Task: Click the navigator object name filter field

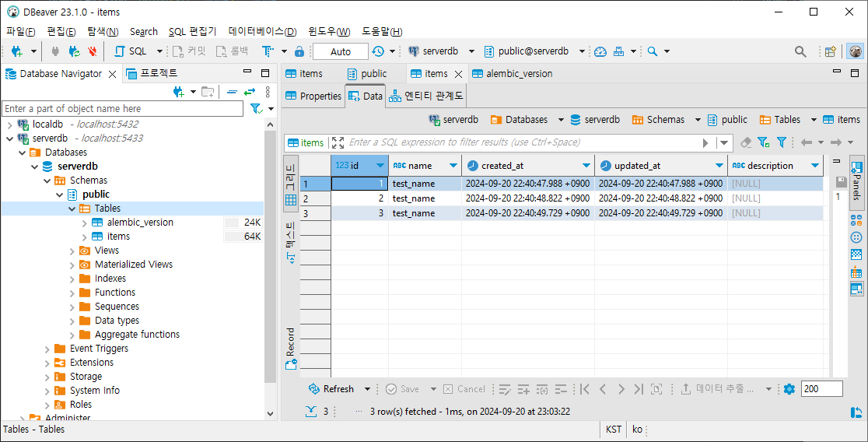Action: tap(123, 109)
